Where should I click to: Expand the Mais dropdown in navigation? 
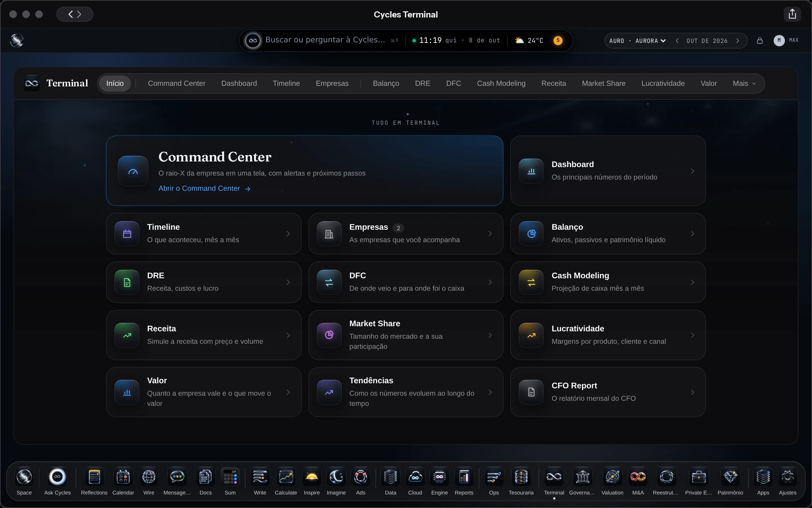[744, 83]
